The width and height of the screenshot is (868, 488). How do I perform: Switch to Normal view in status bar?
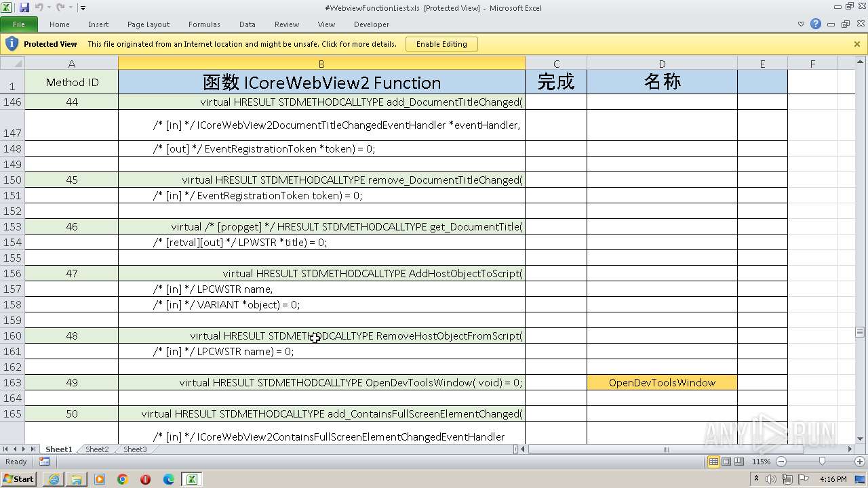[x=713, y=462]
